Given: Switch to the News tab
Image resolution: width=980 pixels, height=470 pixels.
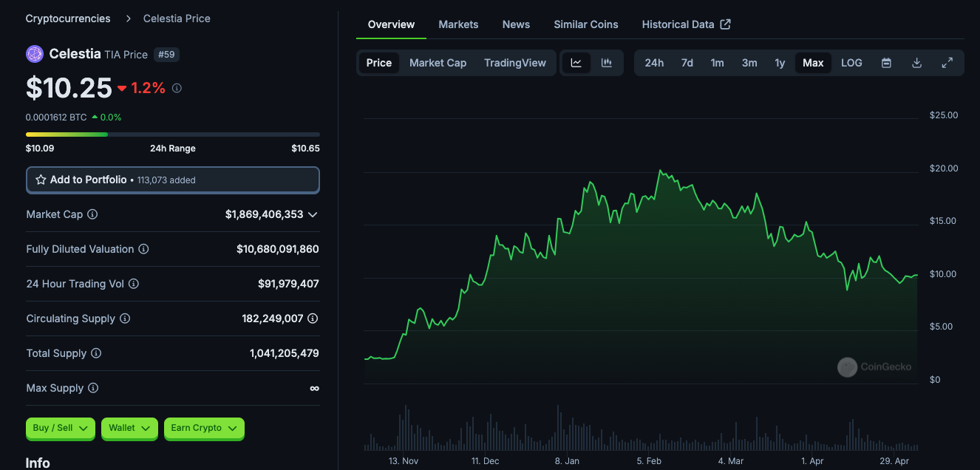Looking at the screenshot, I should coord(516,24).
